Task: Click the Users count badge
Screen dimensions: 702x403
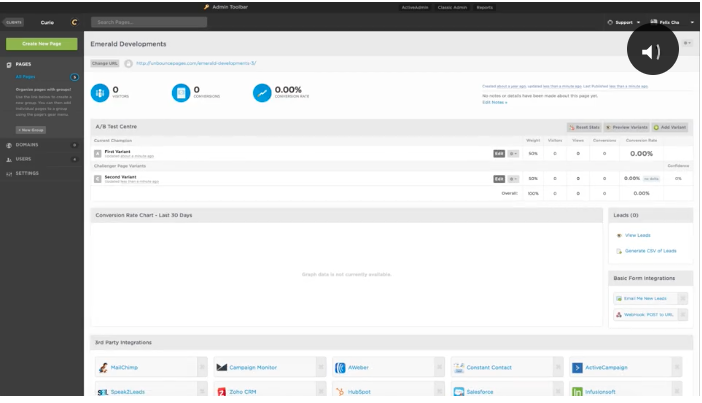Action: click(75, 159)
